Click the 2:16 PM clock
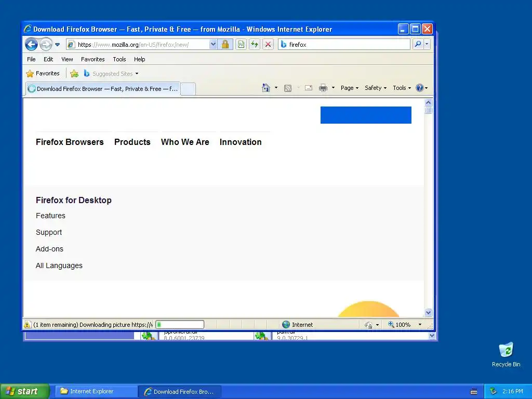Viewport: 532px width, 399px height. tap(513, 391)
